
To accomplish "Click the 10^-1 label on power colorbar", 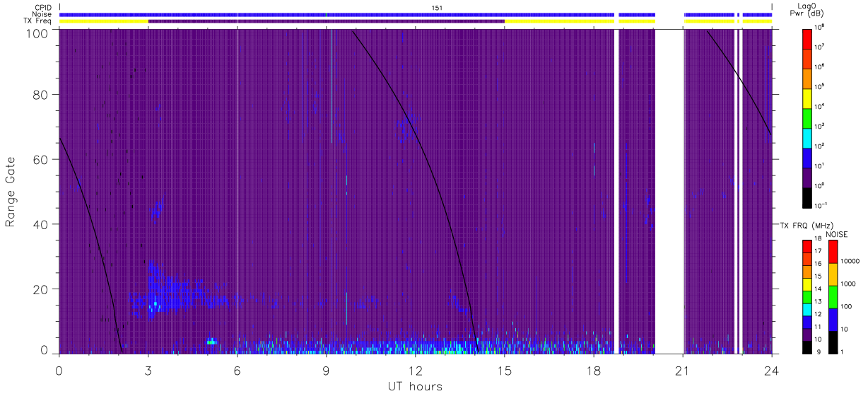I will coord(821,205).
